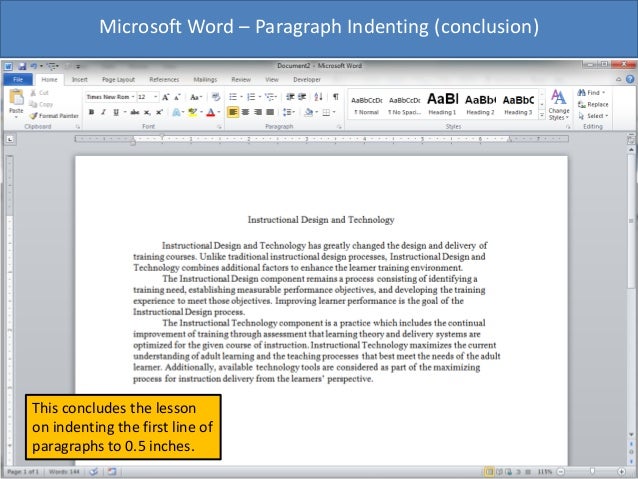Save the document from Quick Access toolbar

click(x=22, y=66)
